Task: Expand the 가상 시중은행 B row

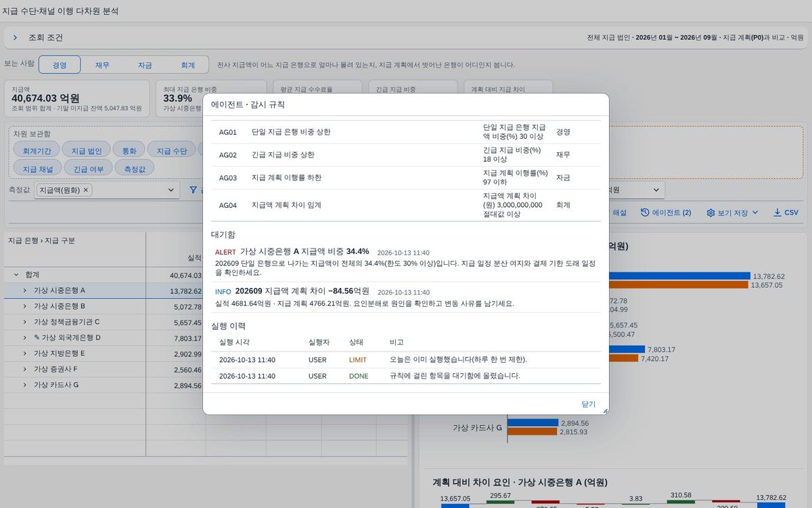Action: point(25,306)
